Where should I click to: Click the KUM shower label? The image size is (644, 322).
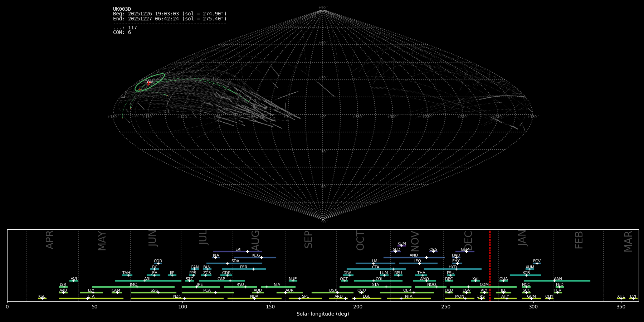coord(402,244)
